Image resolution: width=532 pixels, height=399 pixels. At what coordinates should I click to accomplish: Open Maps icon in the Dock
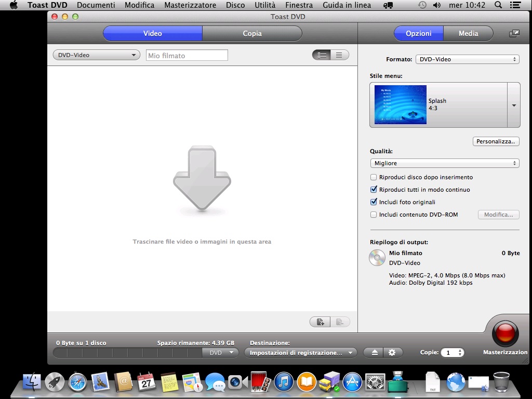pyautogui.click(x=192, y=382)
